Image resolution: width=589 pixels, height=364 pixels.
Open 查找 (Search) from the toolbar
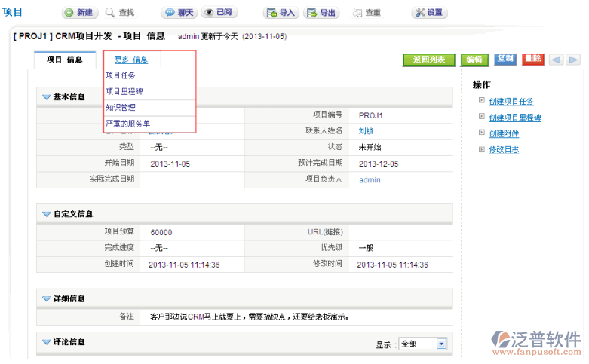[120, 13]
